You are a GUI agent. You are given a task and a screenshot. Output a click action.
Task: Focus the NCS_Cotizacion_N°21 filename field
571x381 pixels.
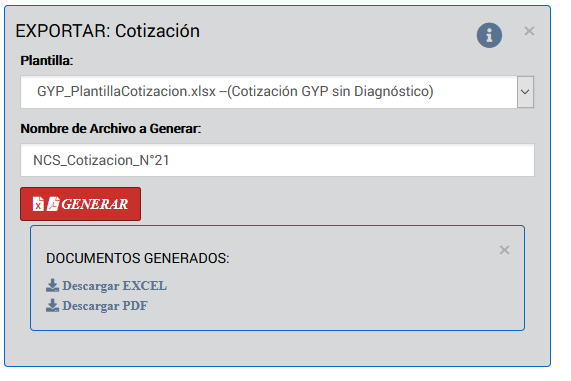point(277,160)
